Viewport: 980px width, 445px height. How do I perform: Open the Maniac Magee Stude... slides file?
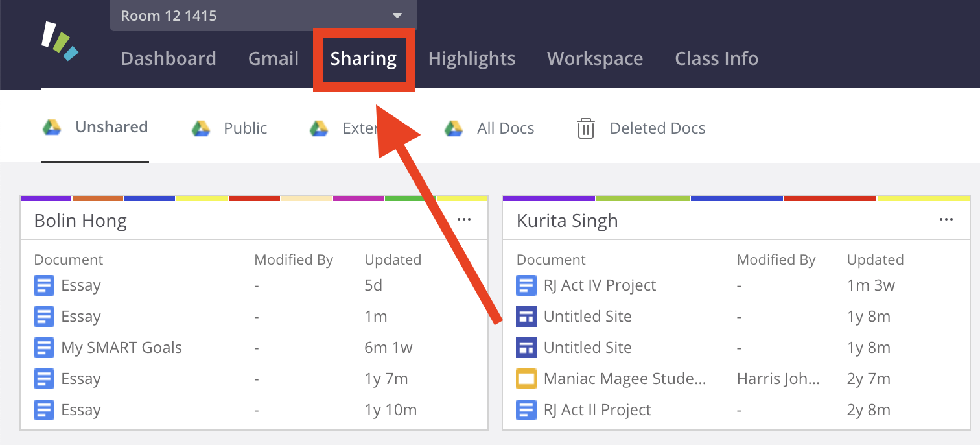coord(625,379)
